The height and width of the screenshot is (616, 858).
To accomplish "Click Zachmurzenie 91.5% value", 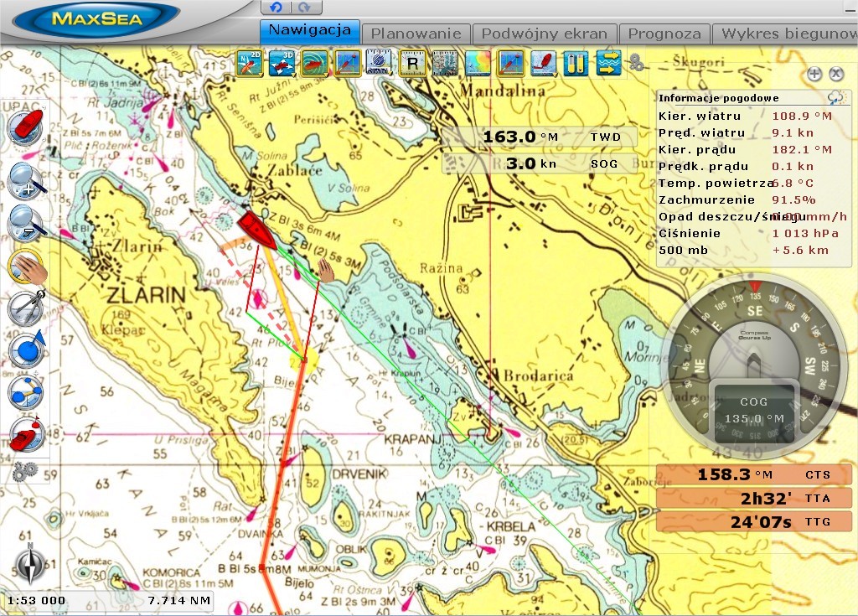I will coord(793,200).
